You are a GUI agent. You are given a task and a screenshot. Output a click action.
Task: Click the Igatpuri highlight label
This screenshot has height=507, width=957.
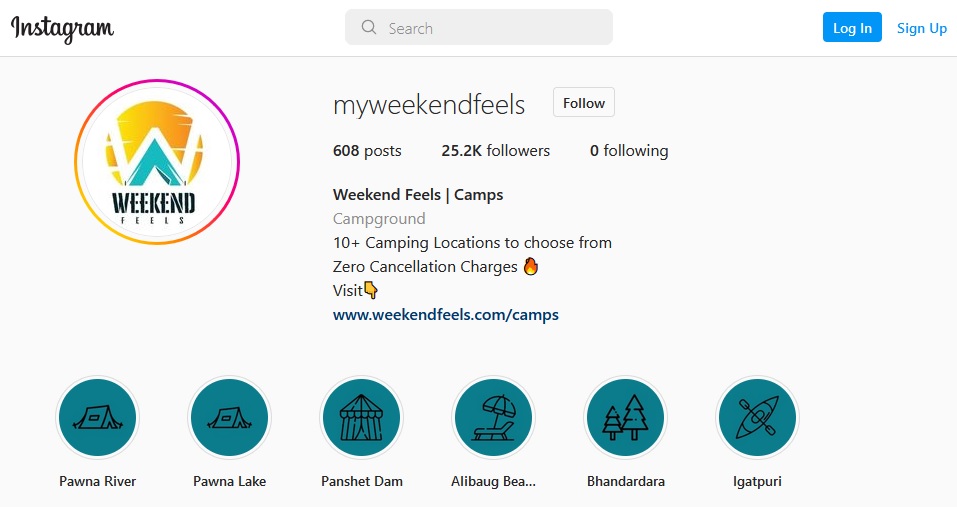[757, 481]
